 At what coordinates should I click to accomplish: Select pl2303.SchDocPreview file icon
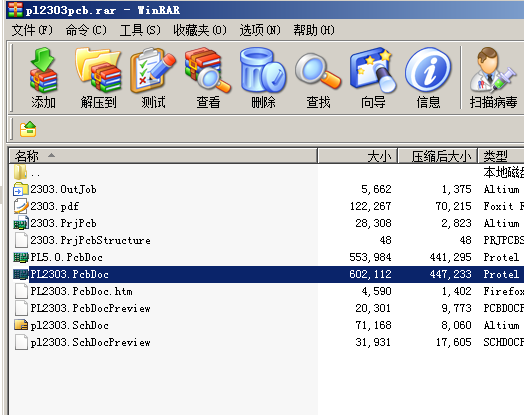pos(21,342)
